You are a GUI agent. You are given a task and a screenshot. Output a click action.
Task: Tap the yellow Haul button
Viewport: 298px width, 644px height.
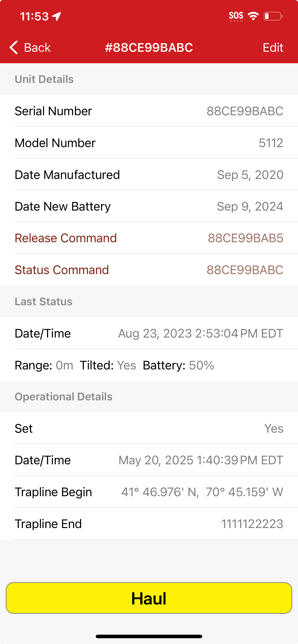(149, 598)
